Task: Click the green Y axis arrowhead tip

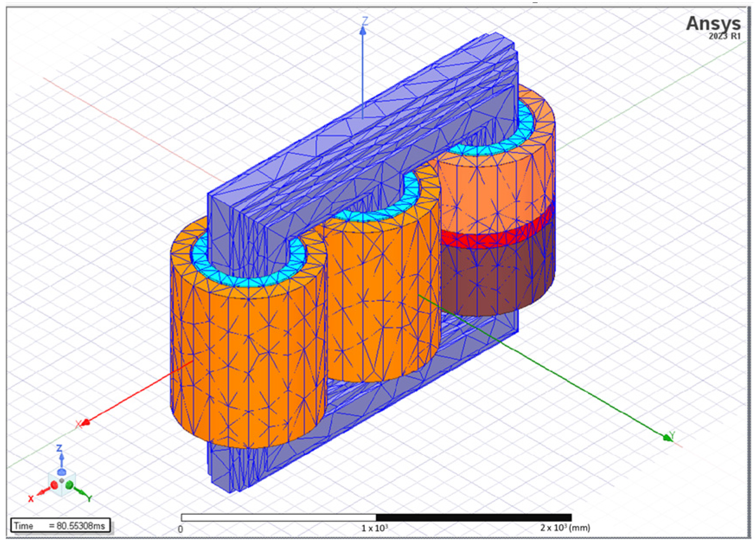Action: (x=668, y=438)
